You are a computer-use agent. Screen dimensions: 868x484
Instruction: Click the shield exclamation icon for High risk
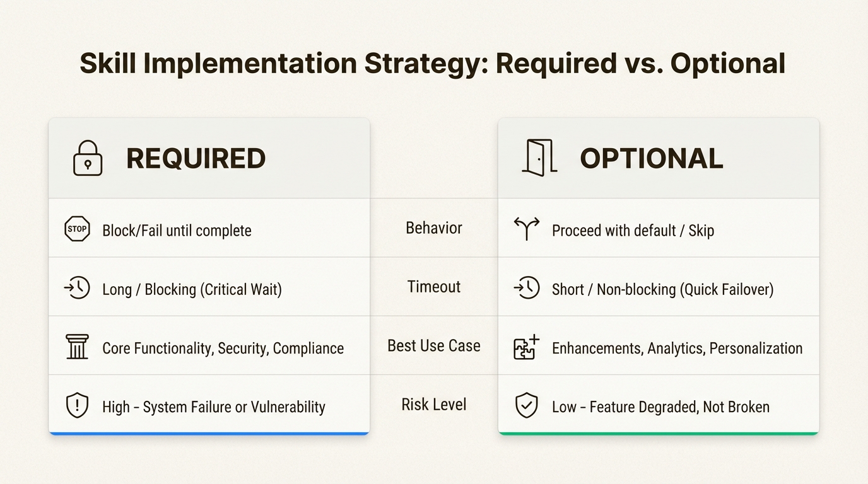click(x=77, y=406)
